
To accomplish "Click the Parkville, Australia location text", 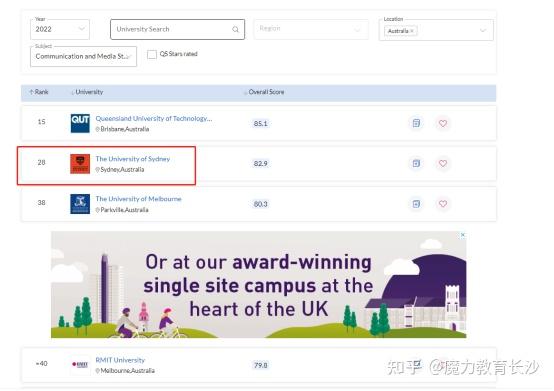I will click(124, 210).
